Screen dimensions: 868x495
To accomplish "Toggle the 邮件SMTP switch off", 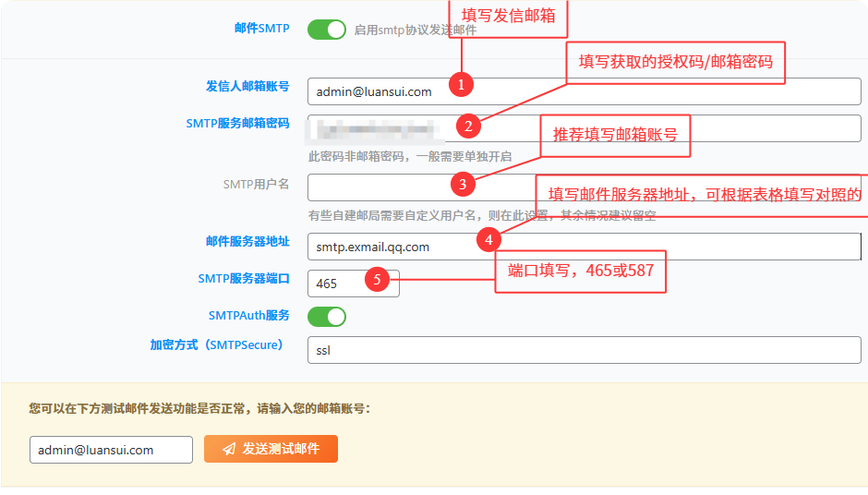I will click(x=327, y=30).
